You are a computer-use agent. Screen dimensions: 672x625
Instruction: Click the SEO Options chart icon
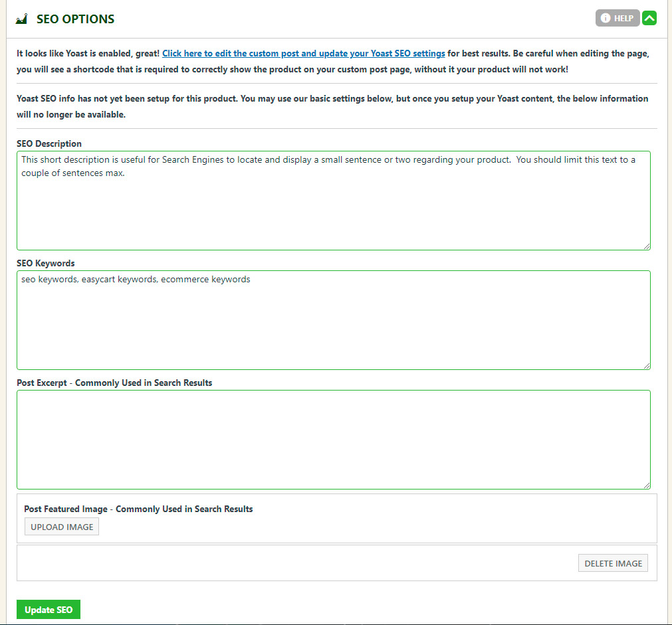[21, 19]
